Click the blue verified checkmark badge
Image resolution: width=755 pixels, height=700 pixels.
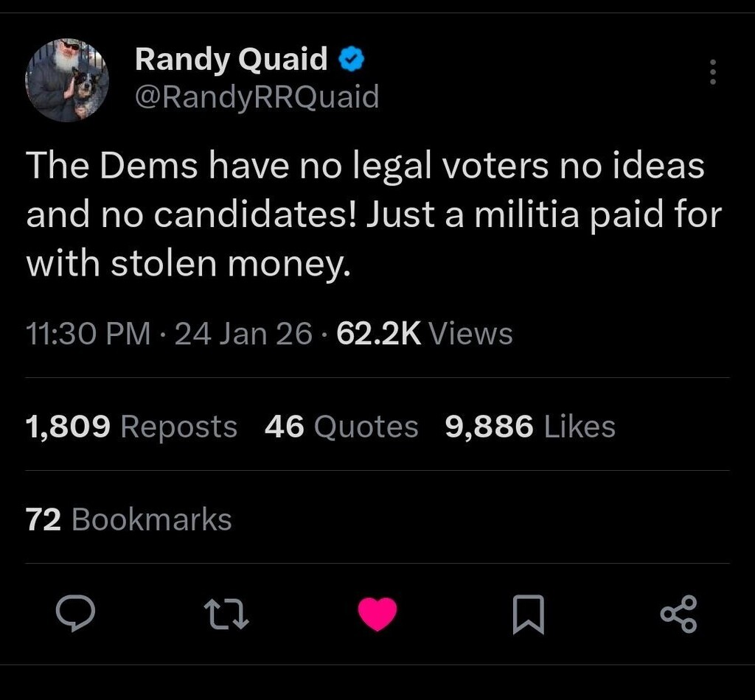(352, 60)
